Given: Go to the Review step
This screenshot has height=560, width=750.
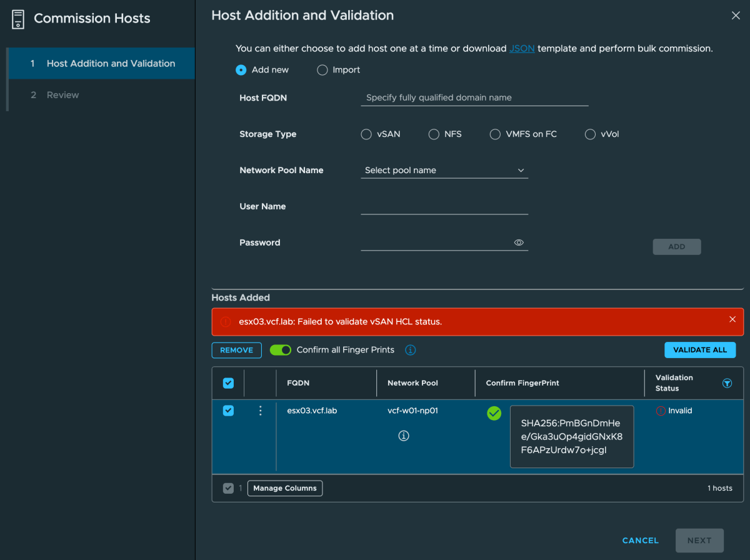Looking at the screenshot, I should (62, 95).
